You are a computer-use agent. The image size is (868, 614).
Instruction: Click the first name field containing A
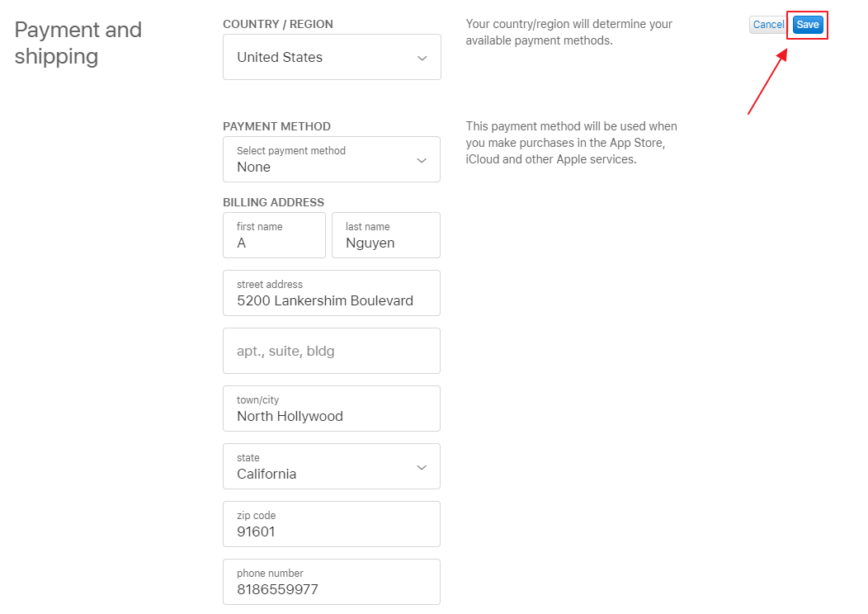[x=274, y=235]
